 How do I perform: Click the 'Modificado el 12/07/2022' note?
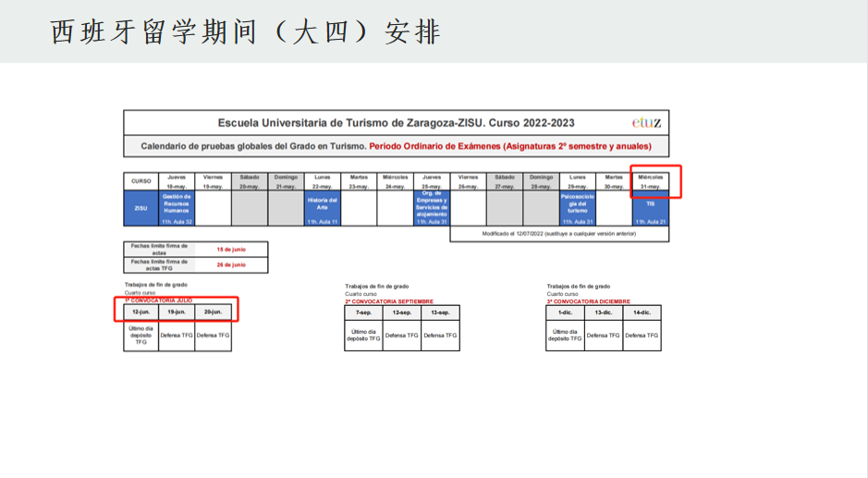pos(557,234)
